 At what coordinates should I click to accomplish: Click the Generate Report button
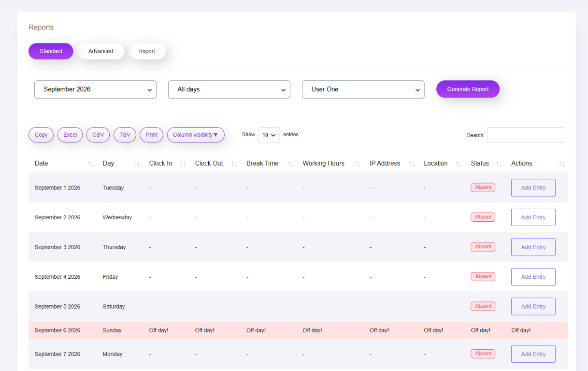468,89
